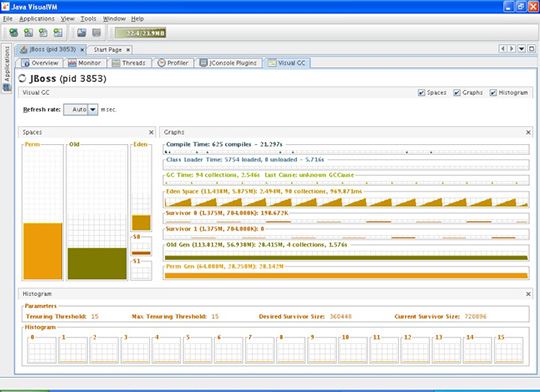Click the GC Time graph label
The width and height of the screenshot is (540, 392).
click(x=260, y=175)
